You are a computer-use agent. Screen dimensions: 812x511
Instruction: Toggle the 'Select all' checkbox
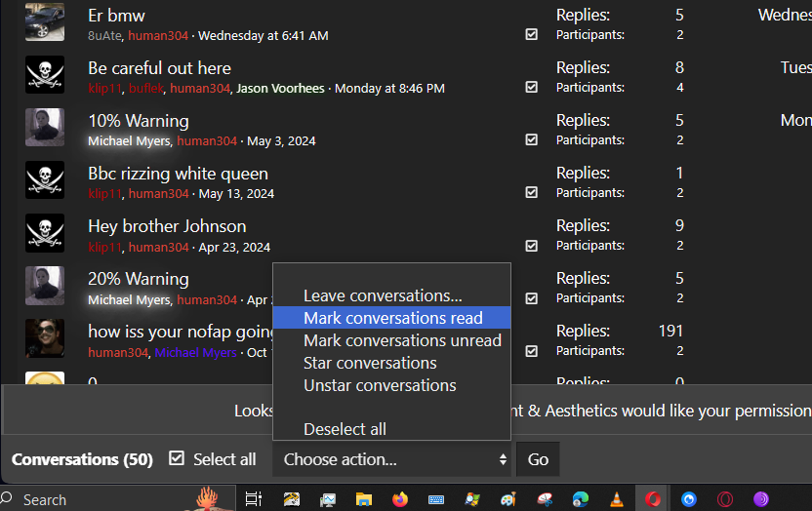click(177, 458)
